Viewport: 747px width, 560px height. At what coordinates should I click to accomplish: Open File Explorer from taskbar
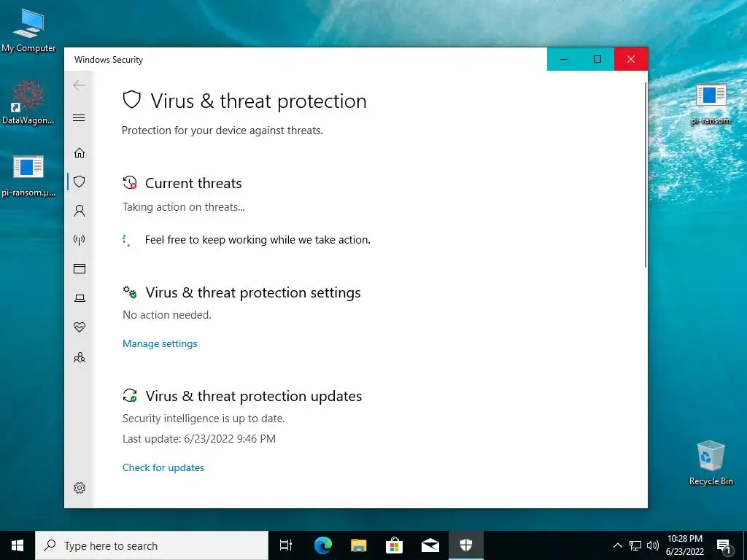(359, 545)
